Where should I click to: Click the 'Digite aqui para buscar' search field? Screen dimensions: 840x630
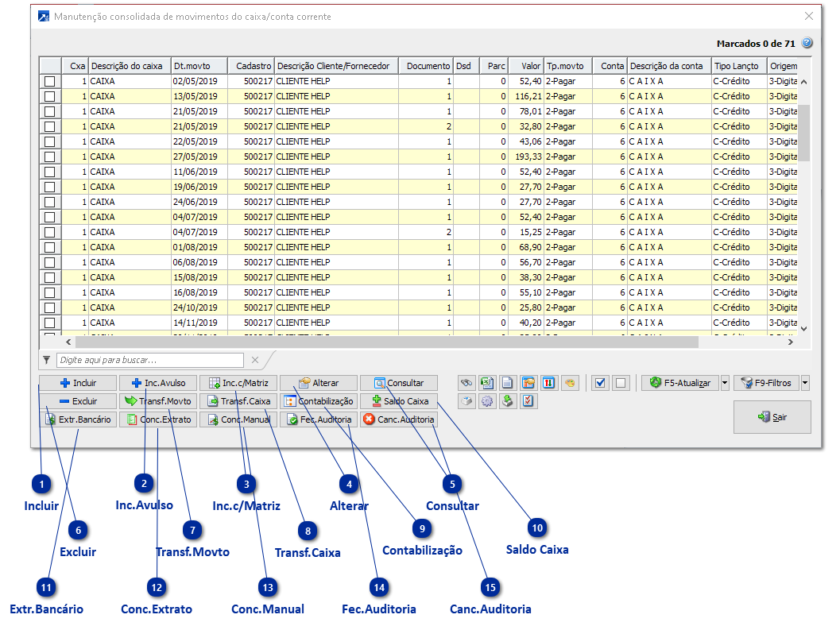[151, 360]
